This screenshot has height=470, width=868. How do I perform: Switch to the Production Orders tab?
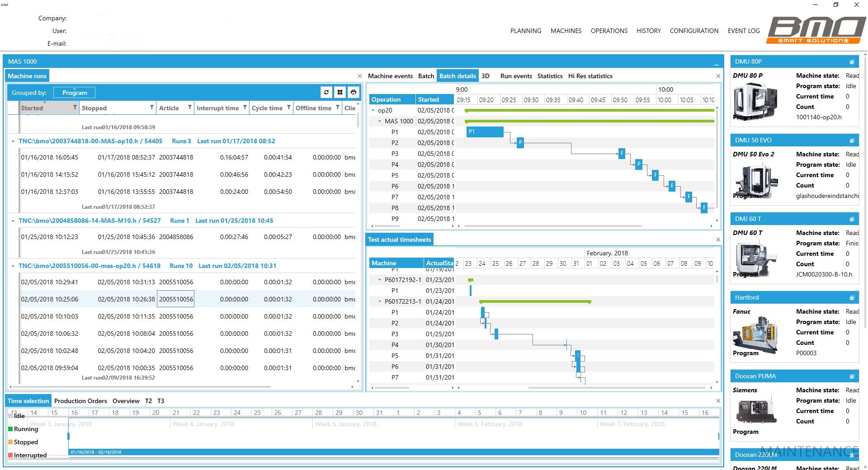[x=80, y=401]
